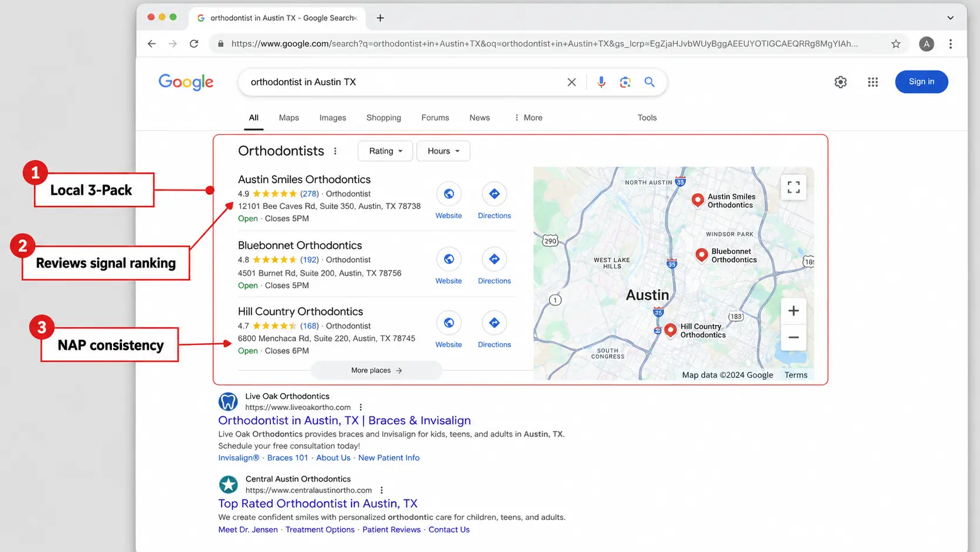Click the Bluebonnet Orthodontics map pin

tap(702, 255)
